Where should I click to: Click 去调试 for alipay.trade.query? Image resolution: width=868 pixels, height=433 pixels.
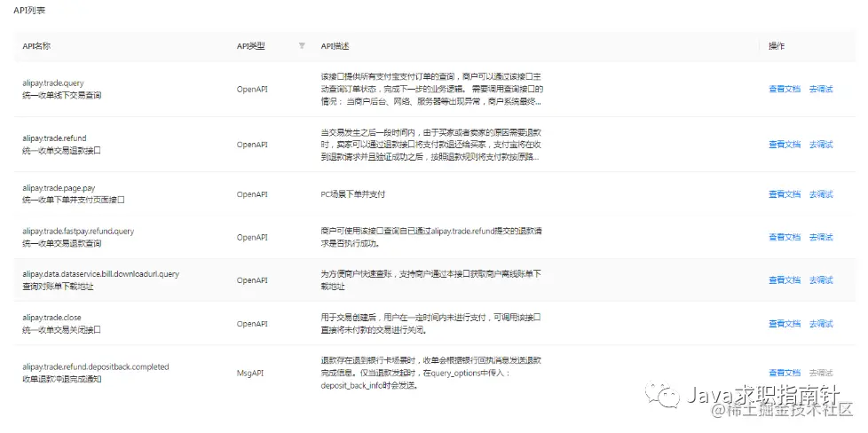821,89
